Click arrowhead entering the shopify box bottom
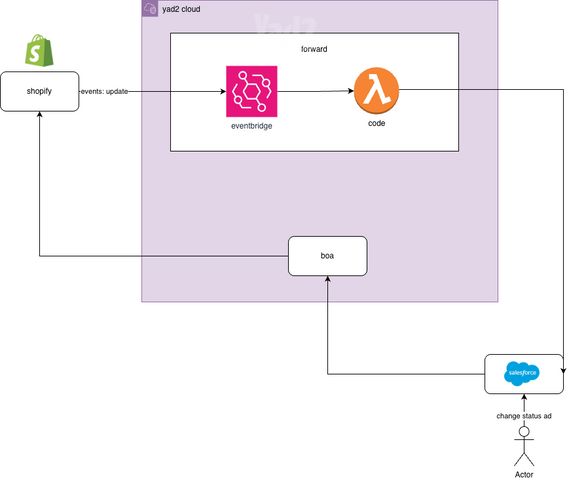The width and height of the screenshot is (569, 480). click(x=40, y=114)
